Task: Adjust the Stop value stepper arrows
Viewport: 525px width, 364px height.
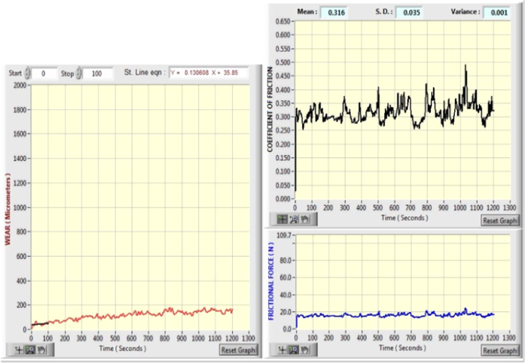Action: (x=79, y=73)
